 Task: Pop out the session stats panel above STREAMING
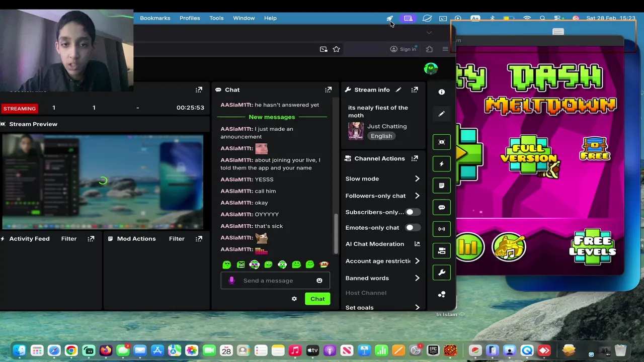pos(199,89)
